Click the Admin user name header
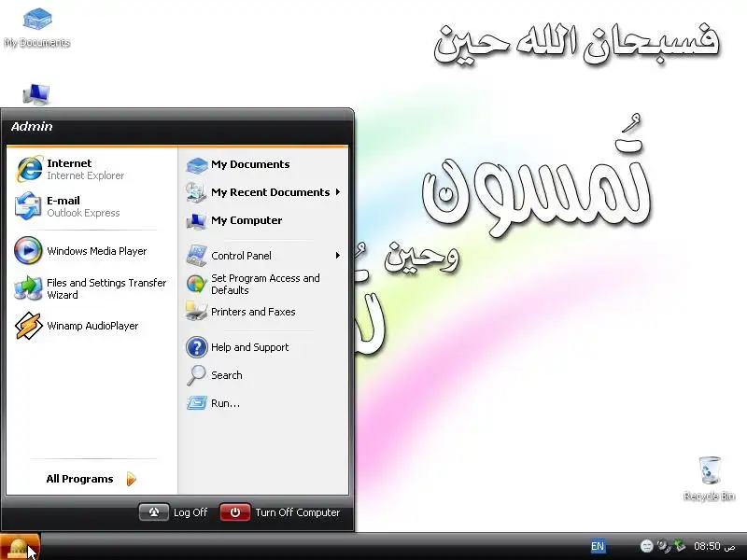The image size is (747, 560). (x=32, y=126)
